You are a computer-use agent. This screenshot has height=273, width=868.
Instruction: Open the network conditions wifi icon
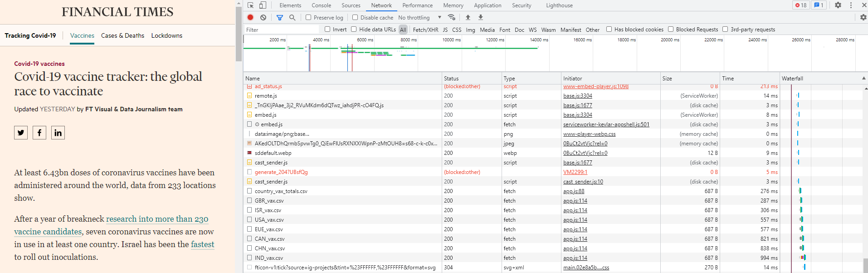(451, 17)
